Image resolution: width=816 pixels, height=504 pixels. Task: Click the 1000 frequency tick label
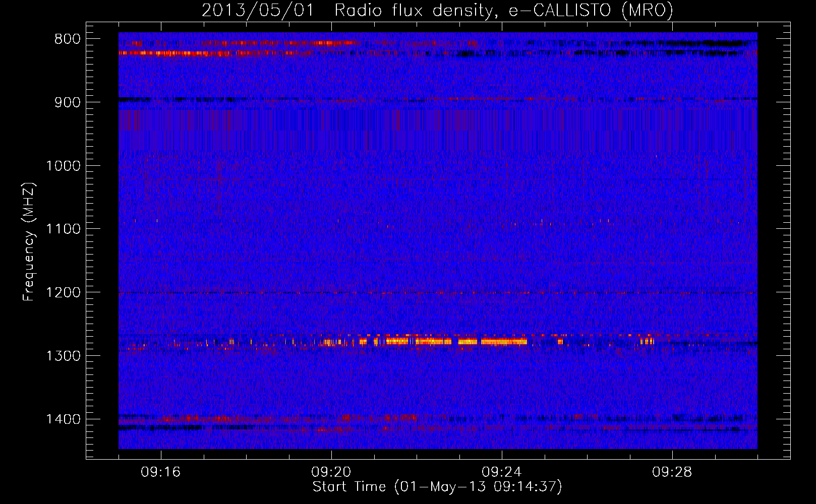pyautogui.click(x=63, y=166)
